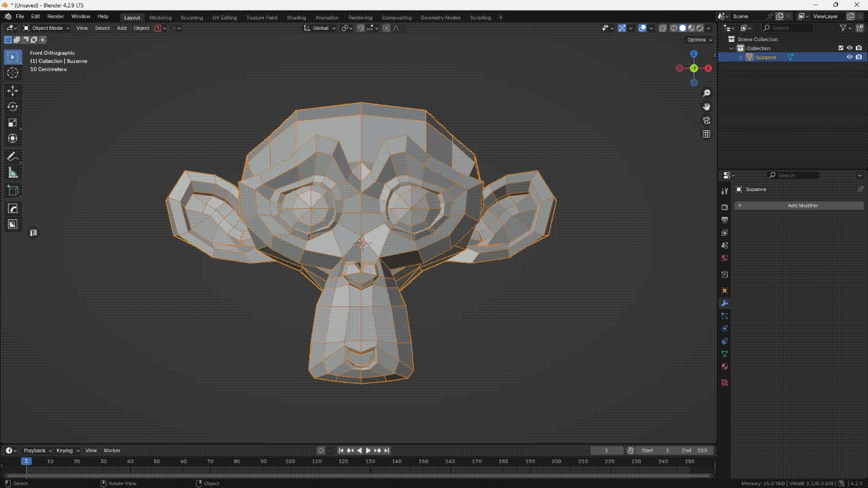Switch to Rendered viewport shading
This screenshot has width=868, height=488.
click(x=700, y=28)
